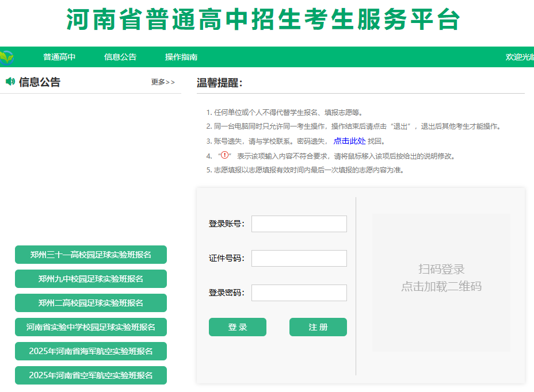Open 河南省实验中学校园足球实验班报名

(x=91, y=327)
